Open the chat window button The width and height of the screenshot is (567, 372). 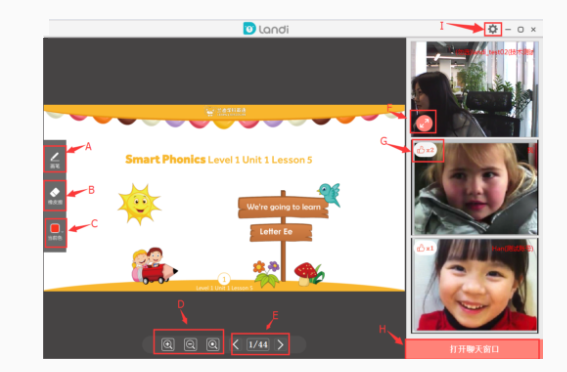click(x=473, y=349)
